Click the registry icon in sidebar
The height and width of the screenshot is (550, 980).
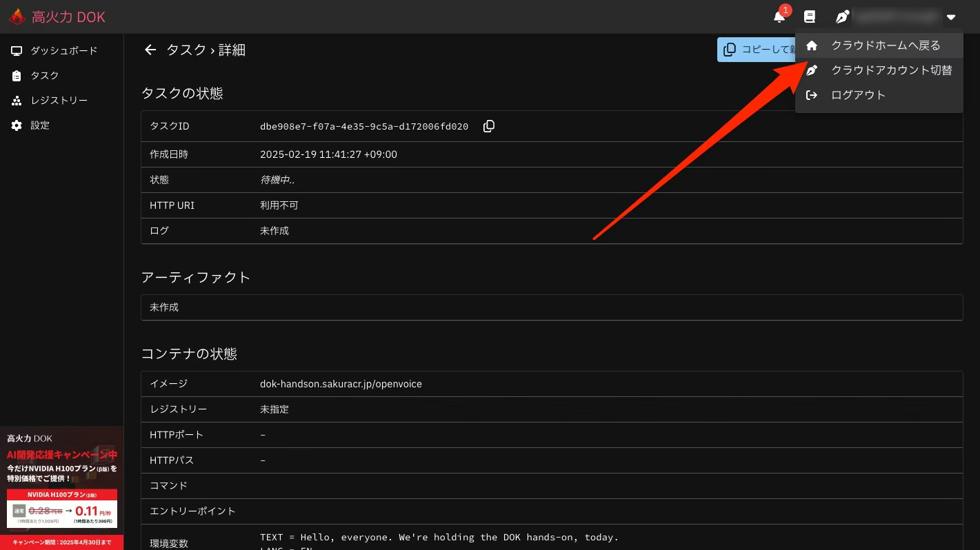point(17,101)
